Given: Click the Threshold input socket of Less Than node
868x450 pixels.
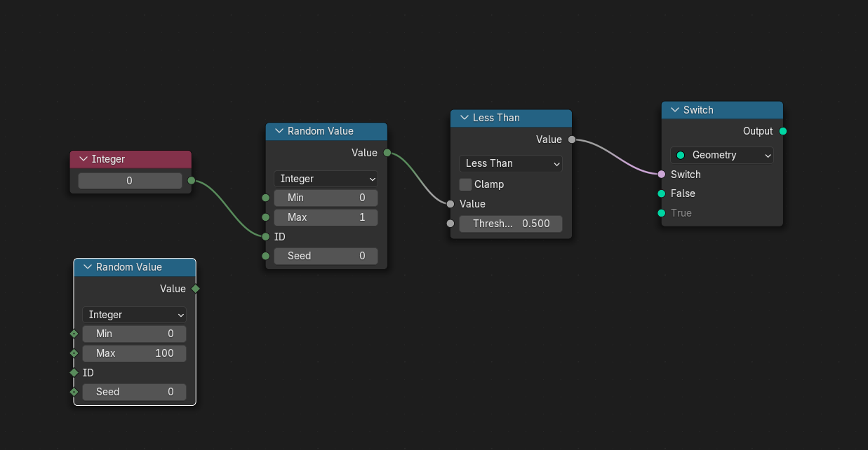Looking at the screenshot, I should tap(450, 224).
